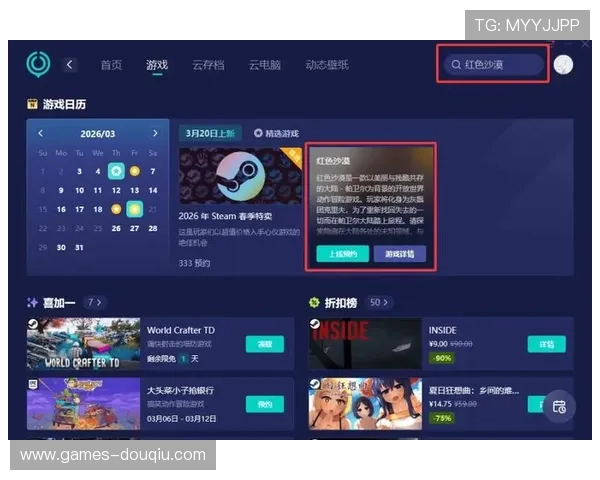Open the floating calendar icon button
The image size is (600, 480).
(x=559, y=406)
